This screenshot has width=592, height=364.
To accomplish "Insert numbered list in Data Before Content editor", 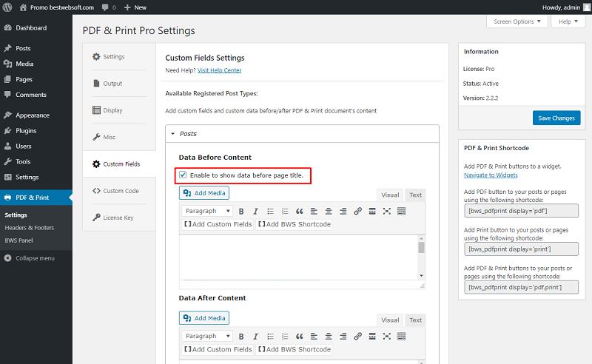I will tap(285, 211).
